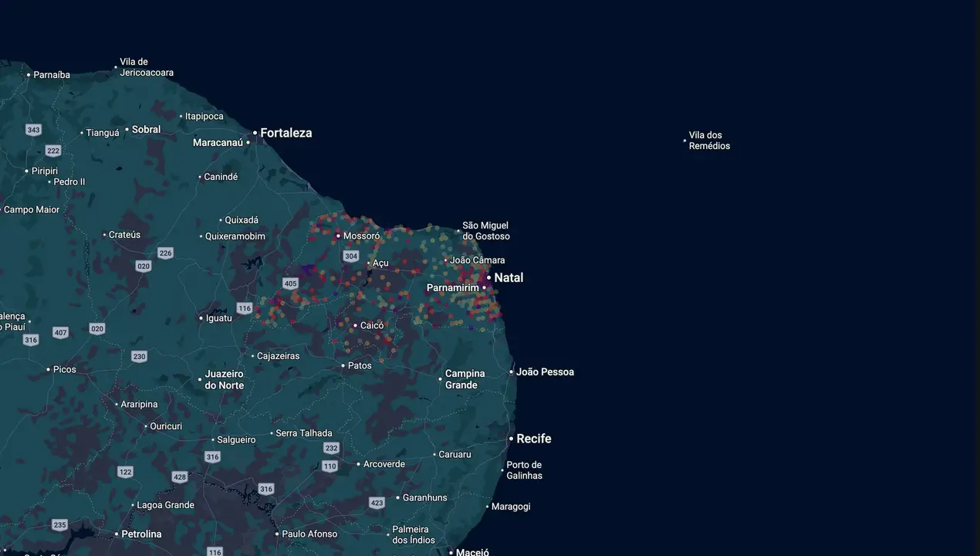The height and width of the screenshot is (556, 980).
Task: Click the Fortaleza city label
Action: pos(286,133)
